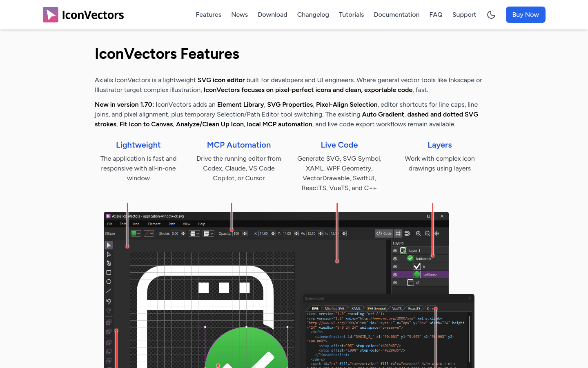Click the Opacity stepper arrows

pos(245,233)
